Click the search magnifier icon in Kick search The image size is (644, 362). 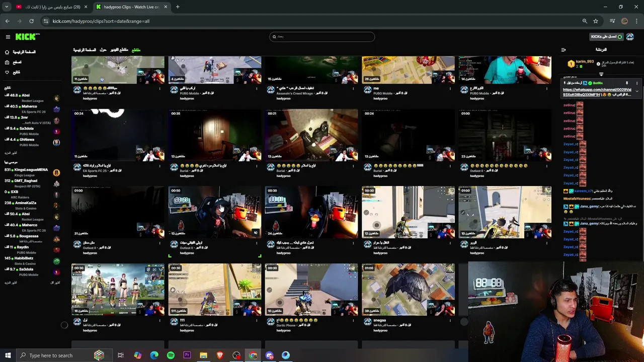click(274, 37)
